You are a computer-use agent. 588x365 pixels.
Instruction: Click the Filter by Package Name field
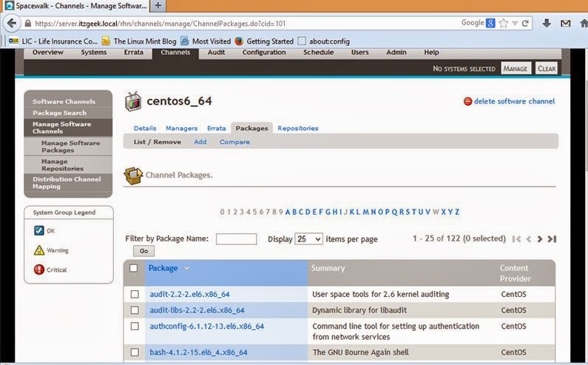[x=236, y=239]
